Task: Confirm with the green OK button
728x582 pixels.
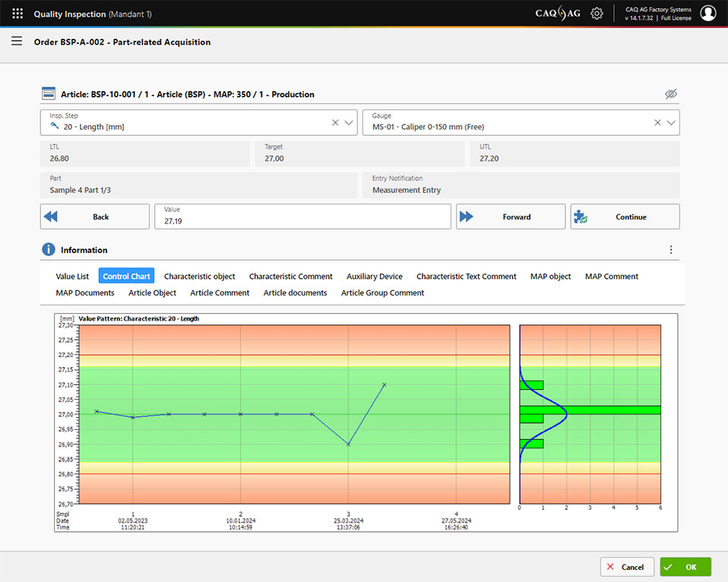Action: tap(685, 567)
